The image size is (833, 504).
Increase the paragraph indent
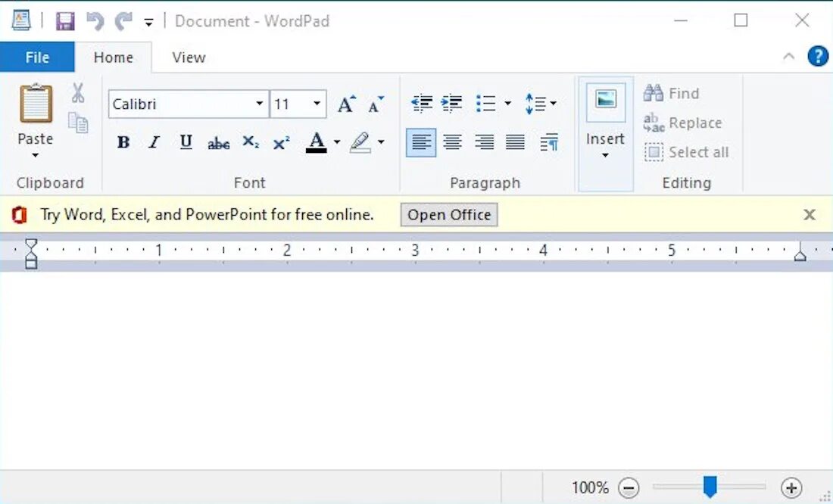point(452,103)
